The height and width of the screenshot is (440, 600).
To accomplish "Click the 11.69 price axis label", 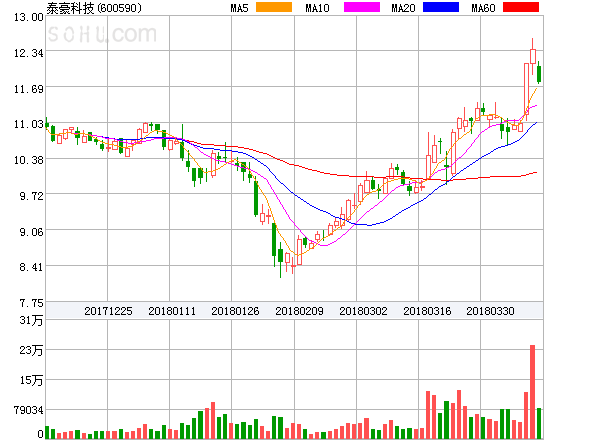I will (x=29, y=89).
